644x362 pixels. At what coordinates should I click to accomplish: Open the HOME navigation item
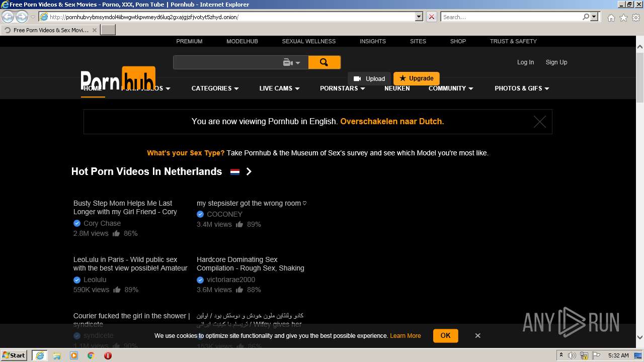pyautogui.click(x=93, y=88)
